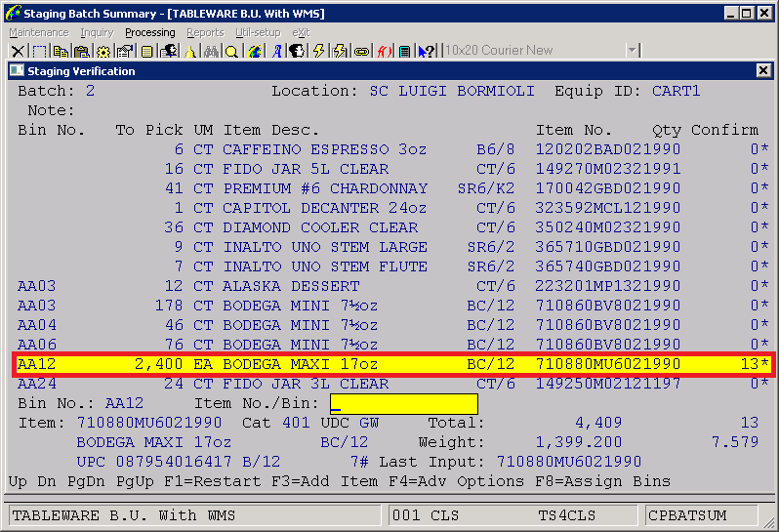Click F4=Adv Options at the bottom
This screenshot has width=779, height=532.
point(456,481)
